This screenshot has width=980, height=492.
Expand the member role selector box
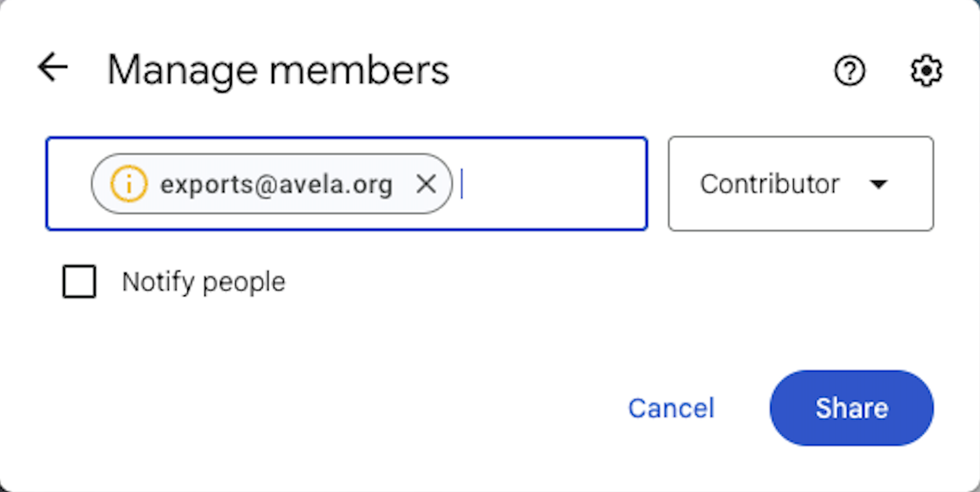[x=800, y=184]
